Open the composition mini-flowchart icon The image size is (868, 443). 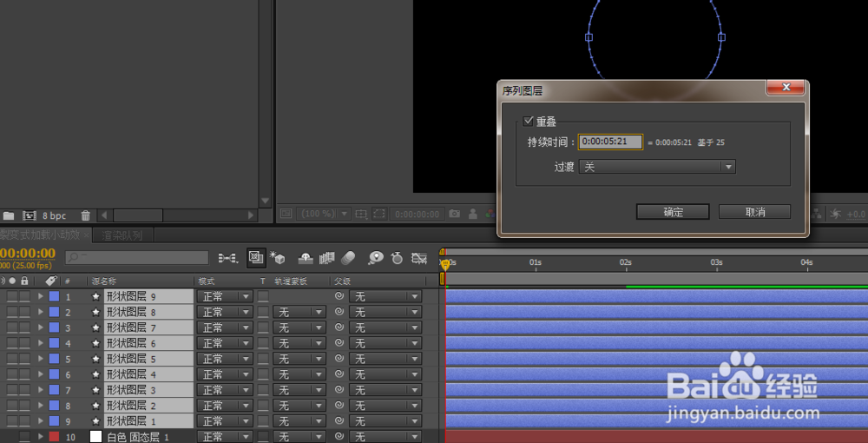227,257
